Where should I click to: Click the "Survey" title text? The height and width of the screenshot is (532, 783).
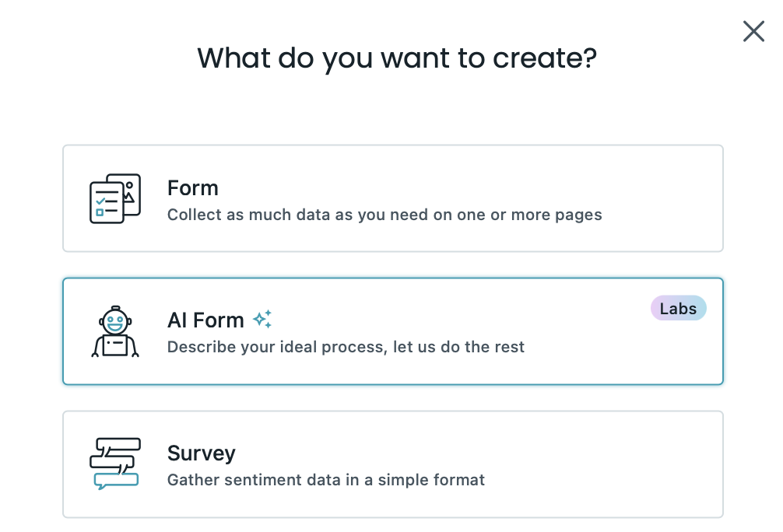[x=201, y=453]
